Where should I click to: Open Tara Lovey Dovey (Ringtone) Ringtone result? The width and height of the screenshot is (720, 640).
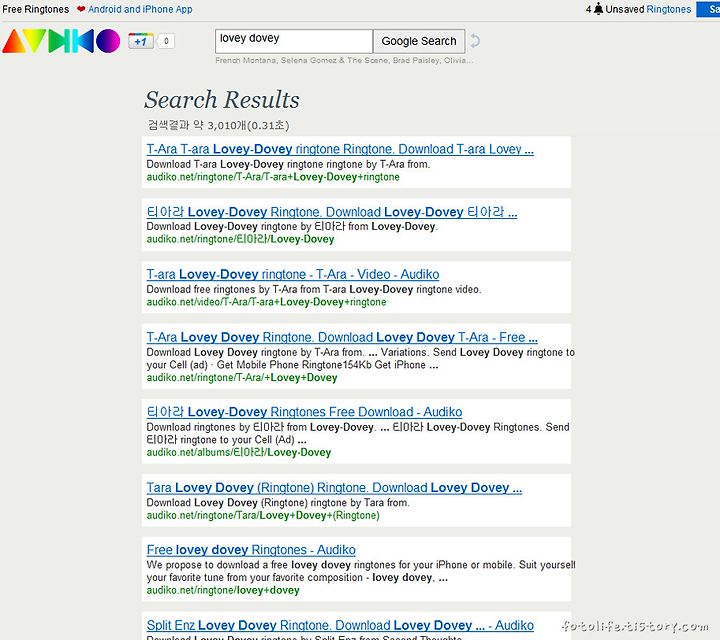(334, 488)
